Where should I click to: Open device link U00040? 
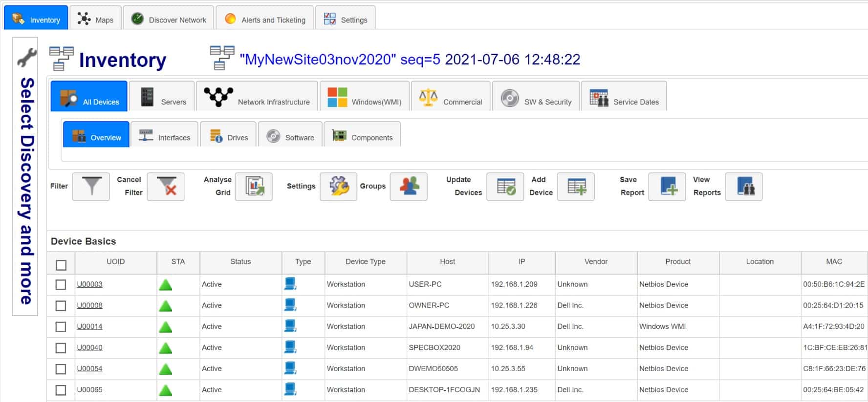(89, 347)
